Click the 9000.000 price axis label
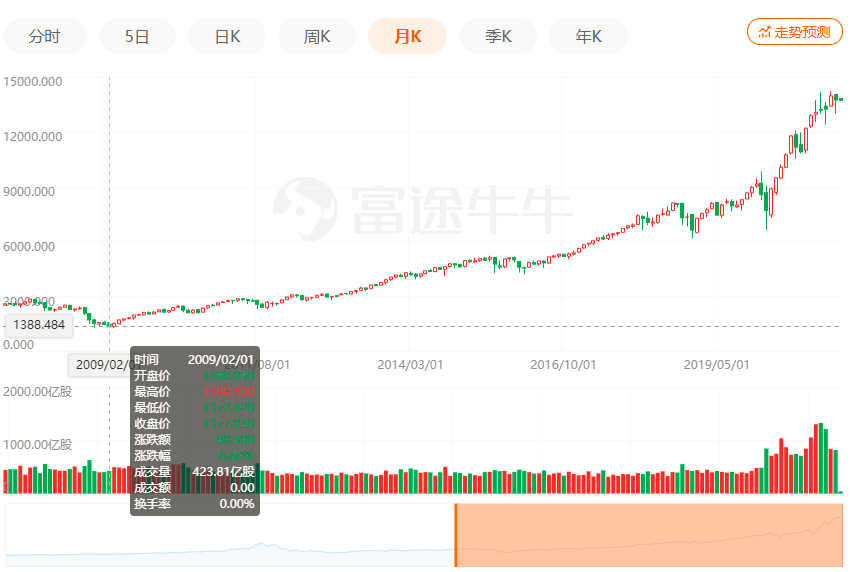This screenshot has height=572, width=855. pos(29,191)
